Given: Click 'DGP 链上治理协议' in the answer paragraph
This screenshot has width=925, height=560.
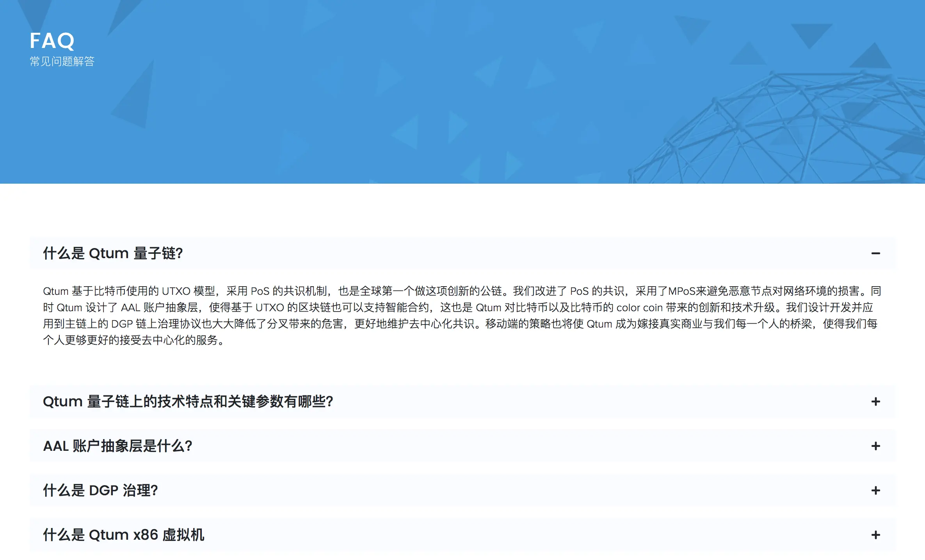Looking at the screenshot, I should point(156,324).
